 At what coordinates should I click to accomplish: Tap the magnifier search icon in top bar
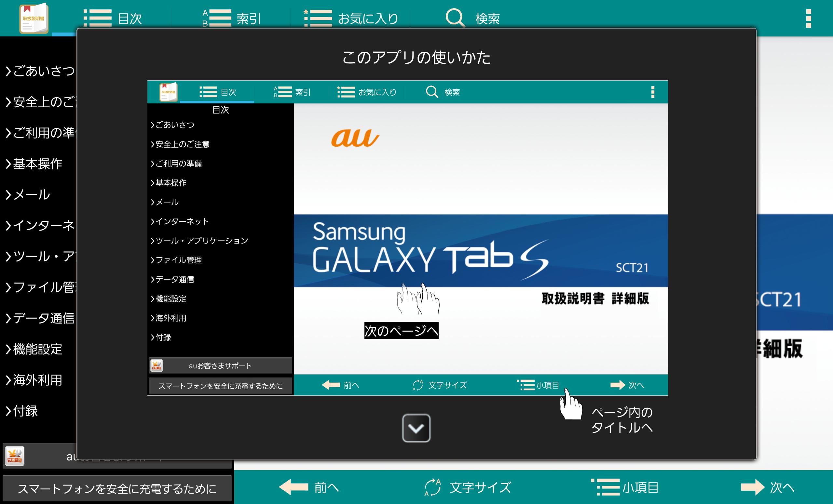455,18
